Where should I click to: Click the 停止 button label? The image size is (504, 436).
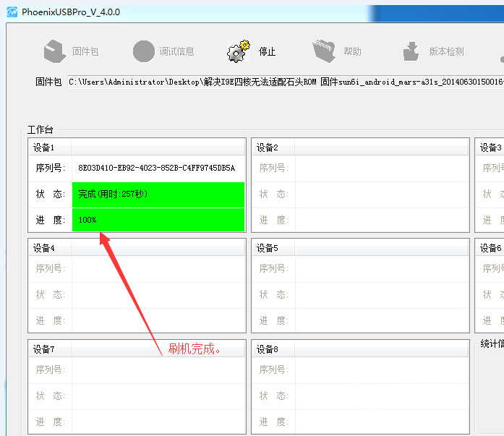click(267, 51)
